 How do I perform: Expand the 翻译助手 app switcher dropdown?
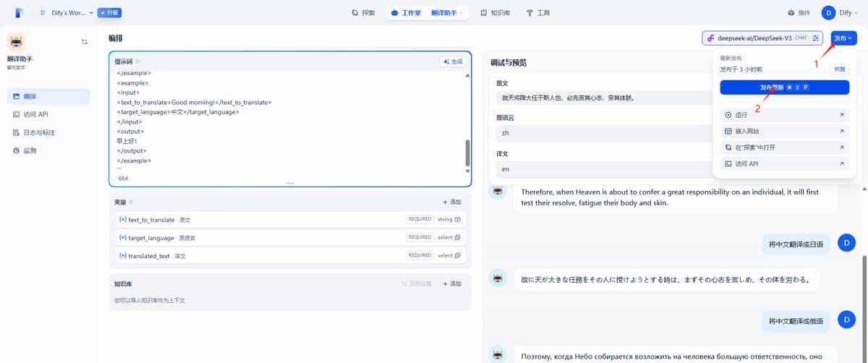(x=448, y=12)
